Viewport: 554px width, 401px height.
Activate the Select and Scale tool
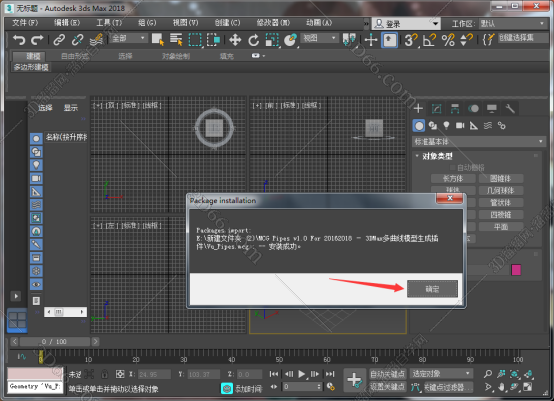272,40
